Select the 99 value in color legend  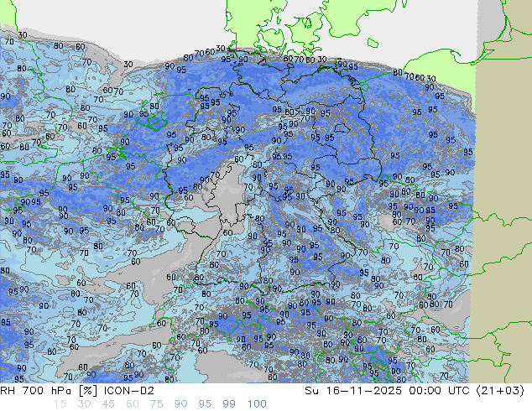point(229,404)
